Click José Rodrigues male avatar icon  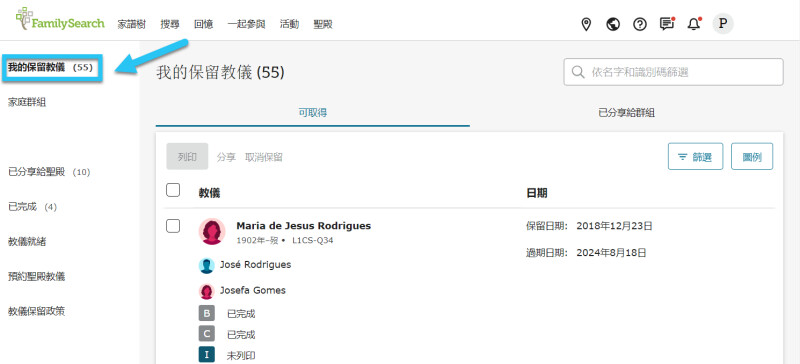coord(206,265)
